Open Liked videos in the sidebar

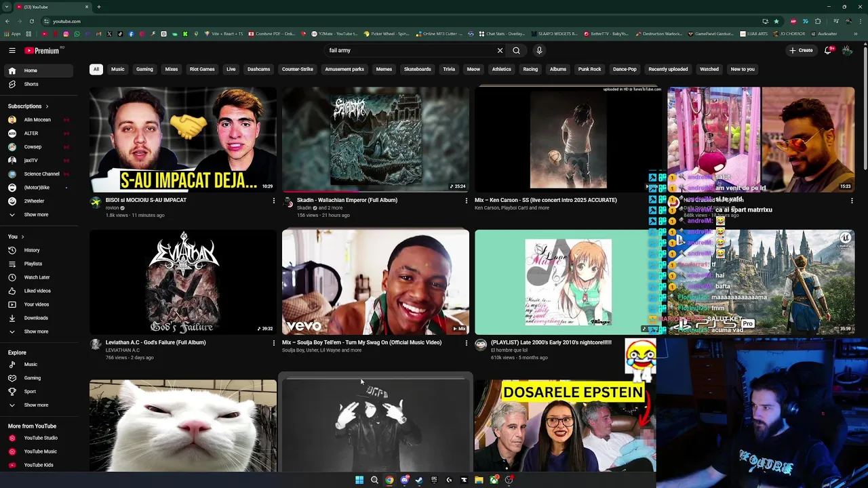click(x=39, y=291)
